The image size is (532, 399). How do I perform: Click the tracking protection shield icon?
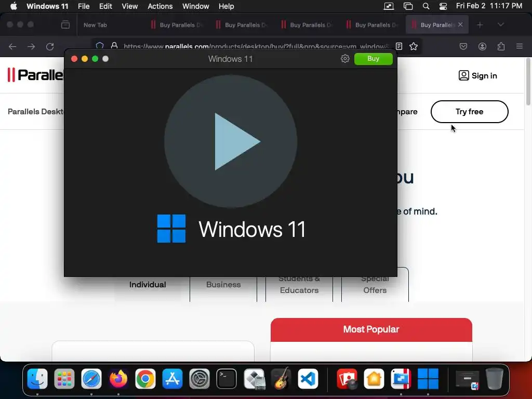click(x=99, y=46)
